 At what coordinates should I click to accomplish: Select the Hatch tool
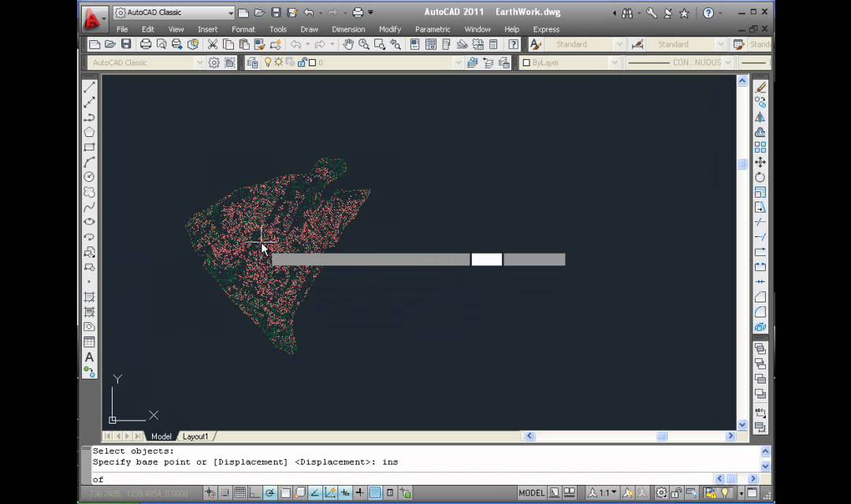pos(90,297)
